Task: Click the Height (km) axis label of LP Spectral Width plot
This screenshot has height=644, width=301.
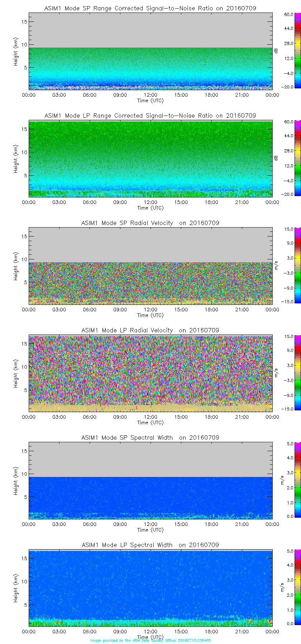Action: 16,589
